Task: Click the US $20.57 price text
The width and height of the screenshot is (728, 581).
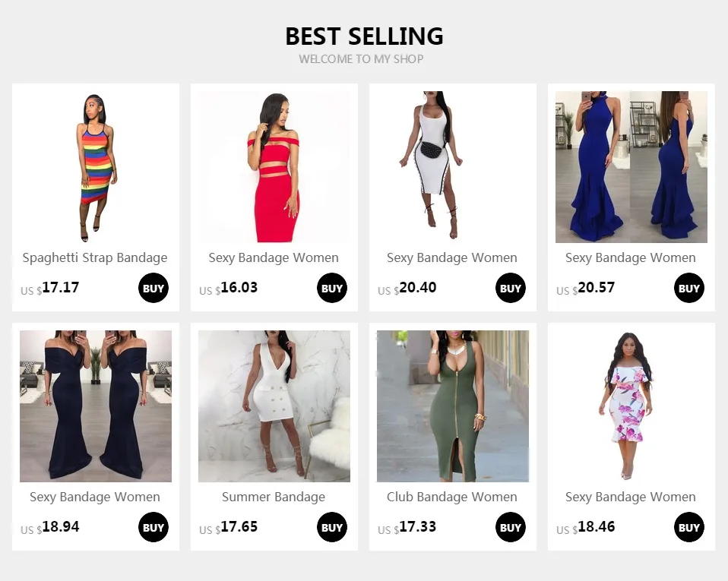Action: (x=585, y=288)
